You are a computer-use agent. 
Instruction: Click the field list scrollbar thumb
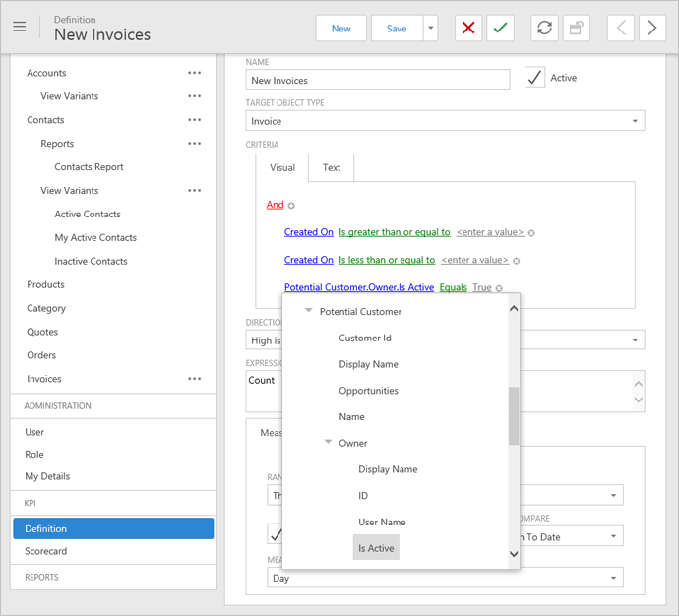(x=513, y=415)
